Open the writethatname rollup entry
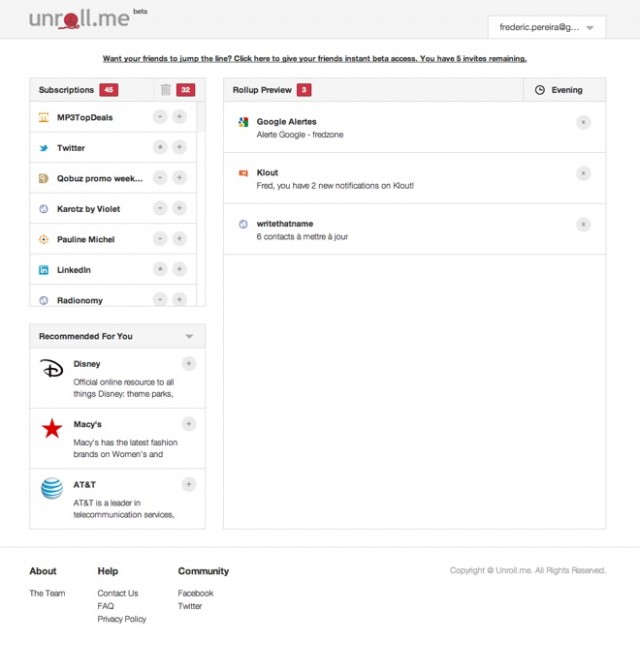640x672 pixels. pos(415,229)
